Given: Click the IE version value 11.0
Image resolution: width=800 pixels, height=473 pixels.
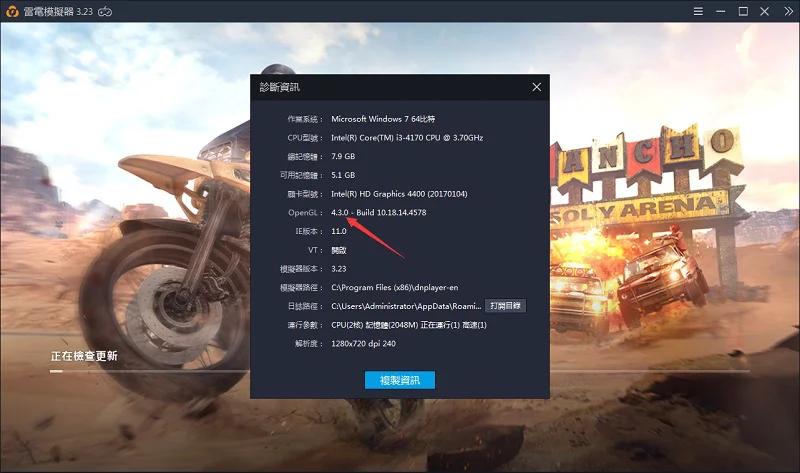Looking at the screenshot, I should tap(339, 231).
